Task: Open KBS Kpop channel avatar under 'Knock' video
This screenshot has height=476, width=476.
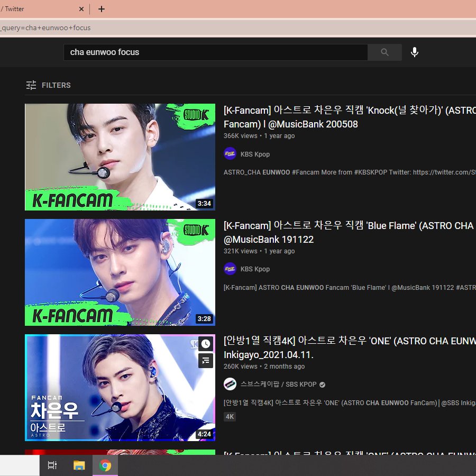Action: (x=230, y=153)
